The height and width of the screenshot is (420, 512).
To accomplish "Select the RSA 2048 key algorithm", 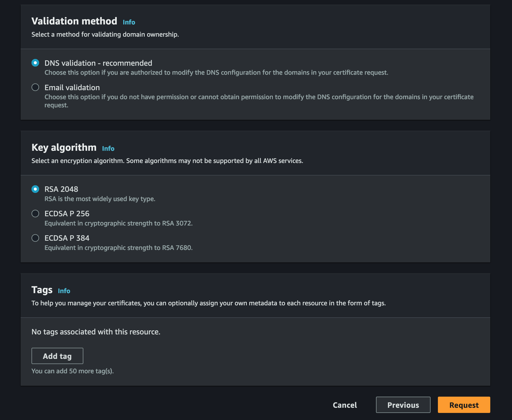I will (x=35, y=189).
